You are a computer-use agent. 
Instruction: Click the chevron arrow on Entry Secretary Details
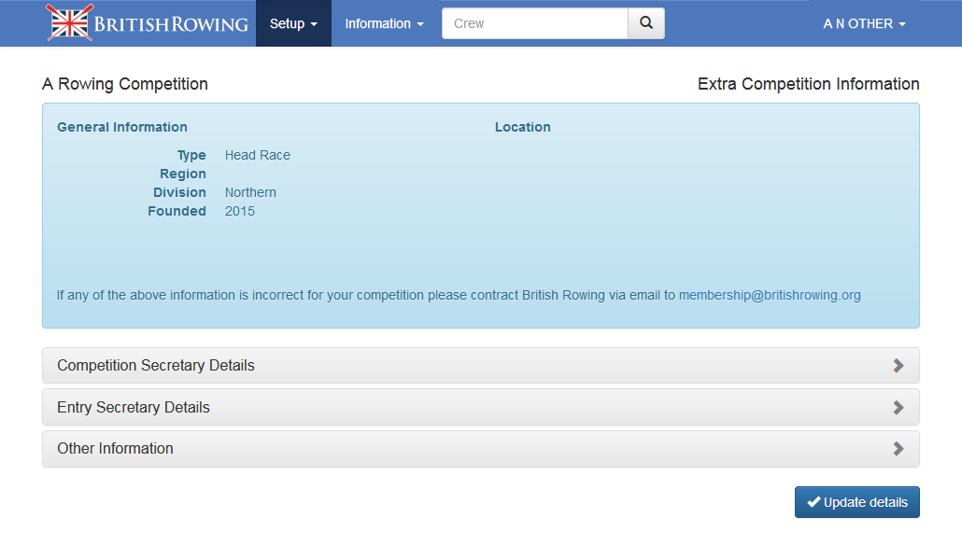[898, 408]
